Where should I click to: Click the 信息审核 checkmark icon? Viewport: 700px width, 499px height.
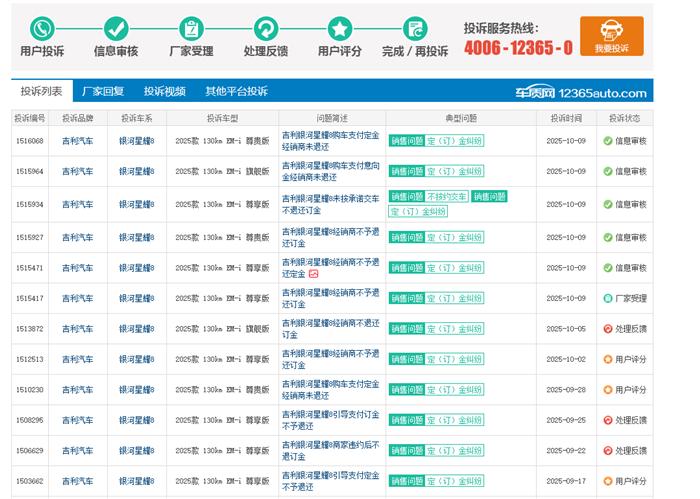tap(116, 28)
